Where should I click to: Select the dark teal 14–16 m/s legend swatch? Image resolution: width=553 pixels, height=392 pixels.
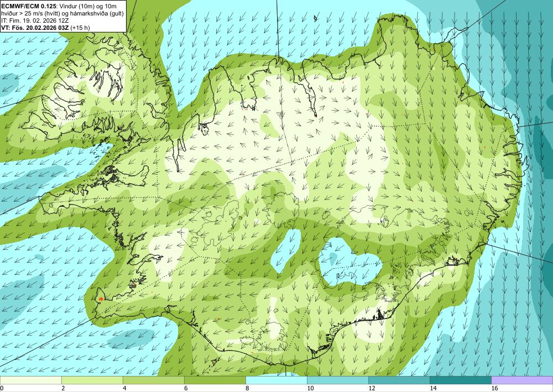[460, 380]
